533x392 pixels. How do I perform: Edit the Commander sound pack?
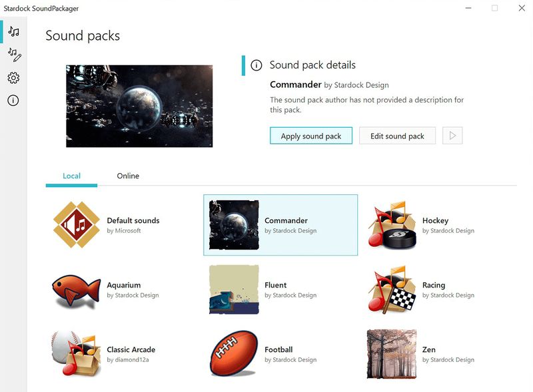397,135
